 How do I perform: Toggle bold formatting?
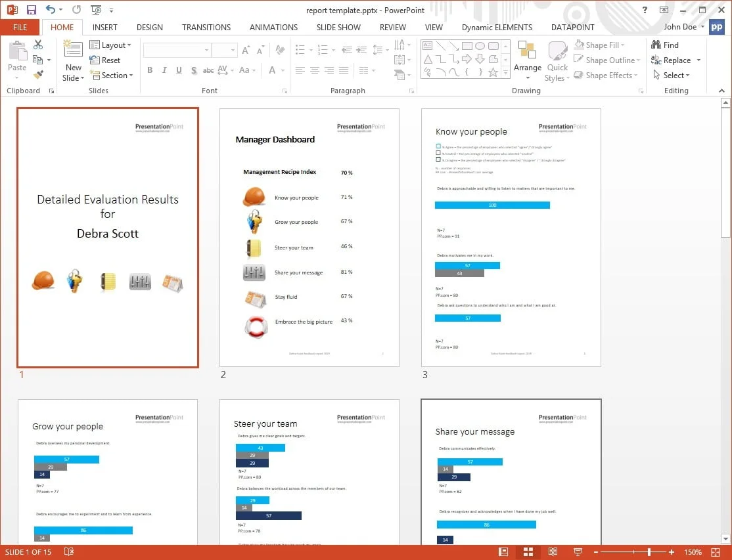(x=150, y=70)
